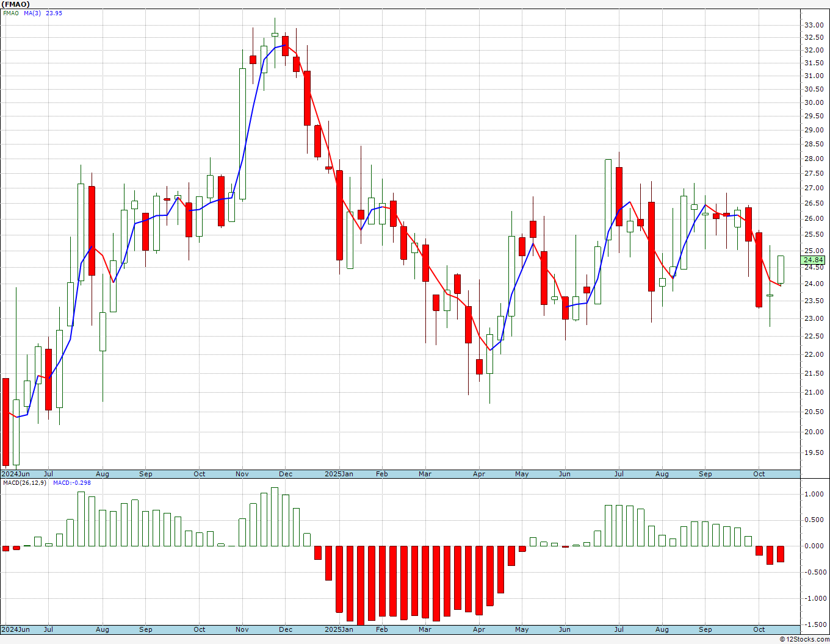830x644 pixels.
Task: Select the "32.50" price axis label
Action: (x=814, y=37)
